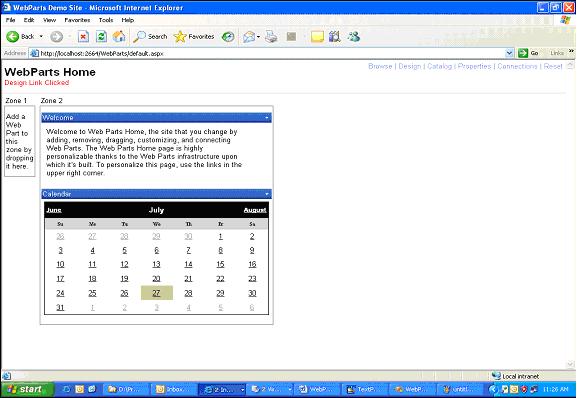577x398 pixels.
Task: Select July 27 highlighted date
Action: click(156, 293)
